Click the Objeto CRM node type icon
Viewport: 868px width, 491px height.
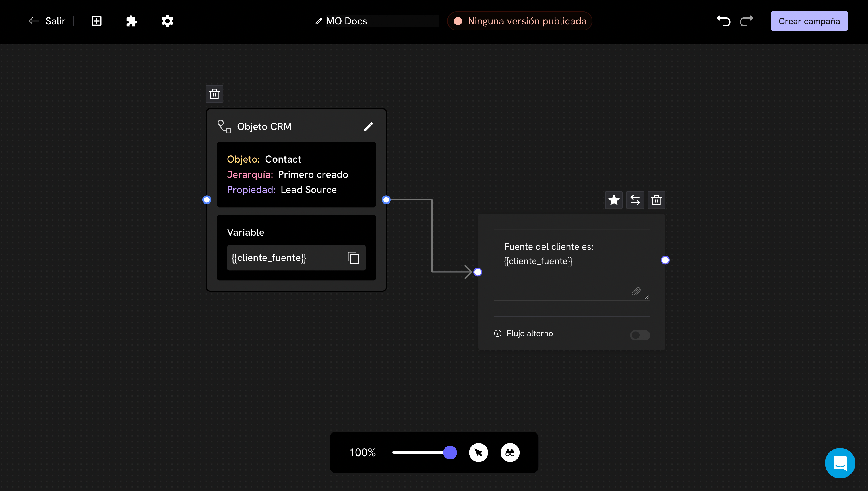point(224,126)
